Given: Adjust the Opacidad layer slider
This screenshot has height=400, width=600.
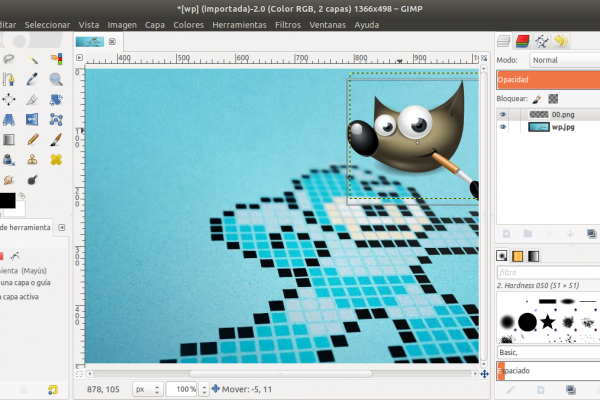Looking at the screenshot, I should pyautogui.click(x=548, y=80).
